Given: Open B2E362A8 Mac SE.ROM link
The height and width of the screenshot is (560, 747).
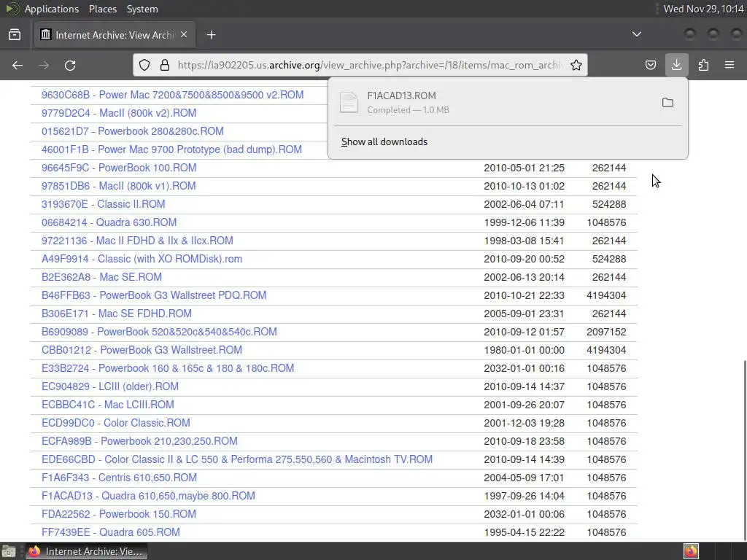Looking at the screenshot, I should (x=101, y=277).
